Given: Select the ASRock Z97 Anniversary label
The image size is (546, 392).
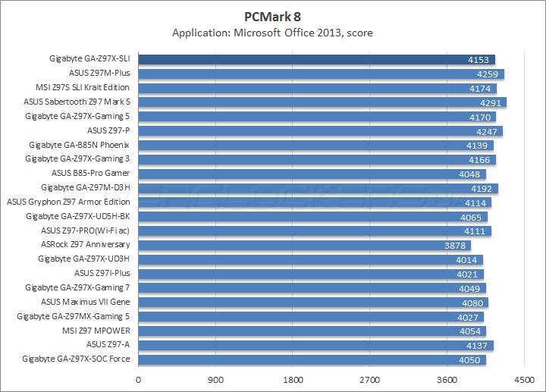Looking at the screenshot, I should 86,244.
